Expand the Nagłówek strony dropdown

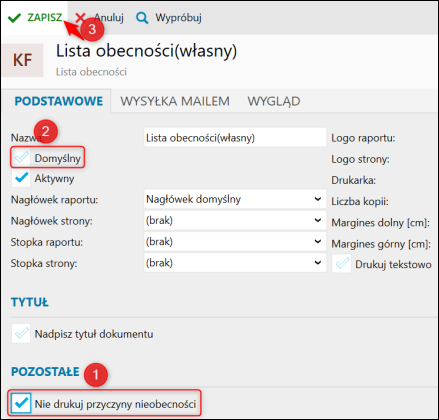tap(235, 221)
